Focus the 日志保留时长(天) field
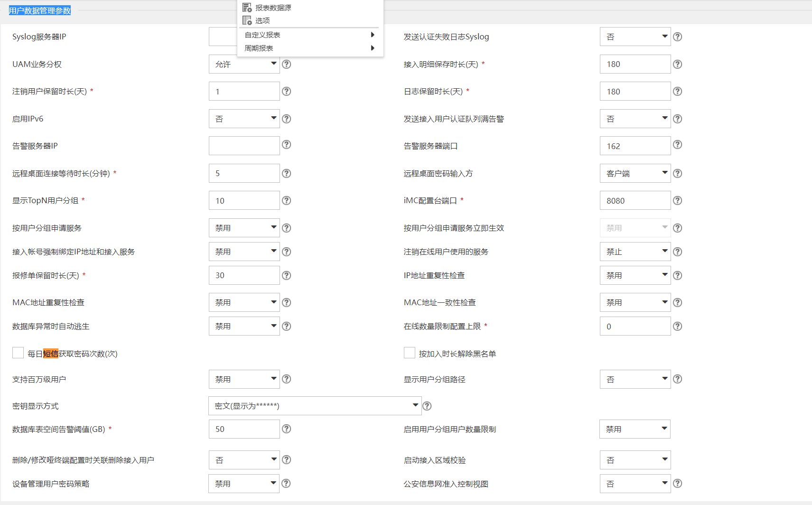812x505 pixels. 635,91
